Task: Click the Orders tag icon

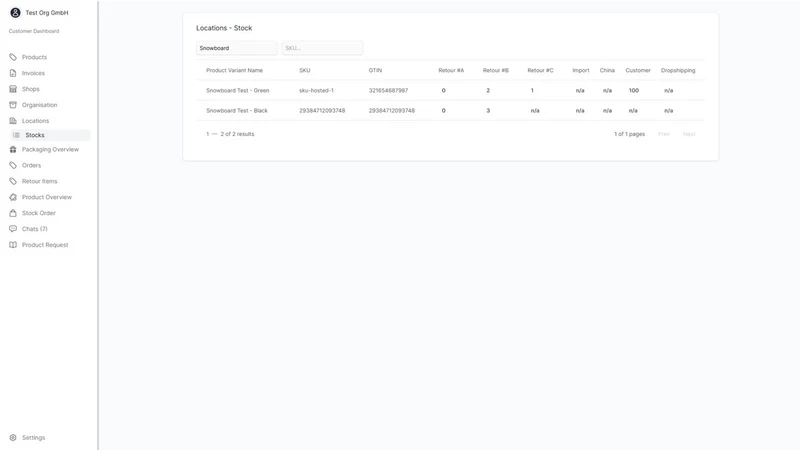Action: (13, 165)
